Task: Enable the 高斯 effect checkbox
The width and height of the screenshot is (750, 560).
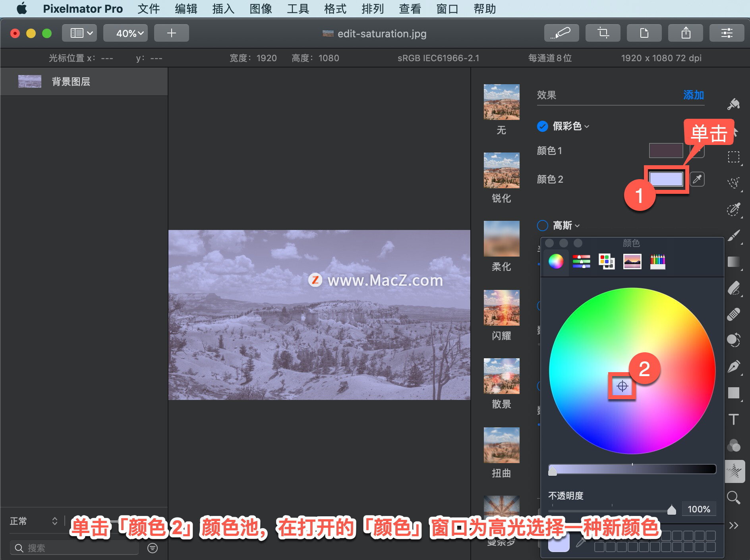Action: pos(543,226)
